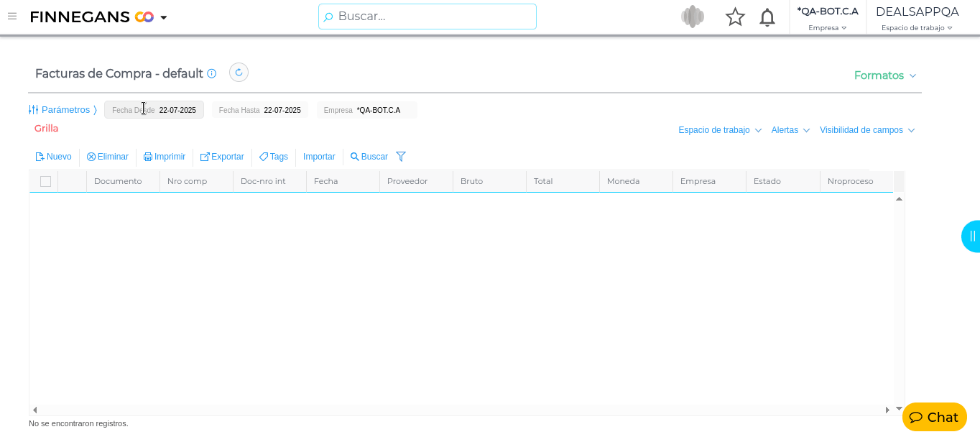980x437 pixels.
Task: Click the Finnegans logo
Action: pos(92,17)
